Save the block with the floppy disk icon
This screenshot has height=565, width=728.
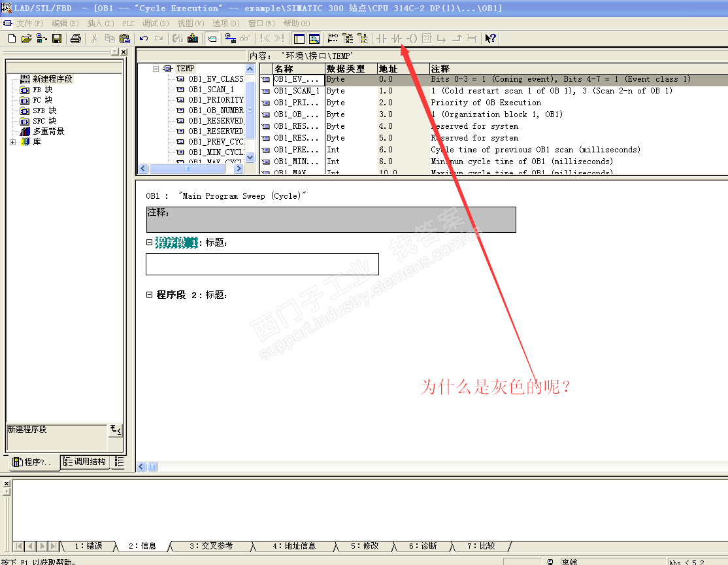coord(57,39)
